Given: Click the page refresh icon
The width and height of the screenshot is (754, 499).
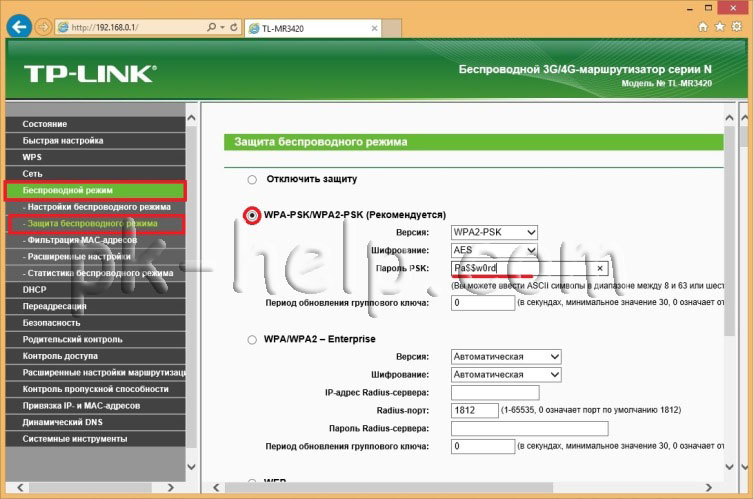Looking at the screenshot, I should tap(232, 27).
